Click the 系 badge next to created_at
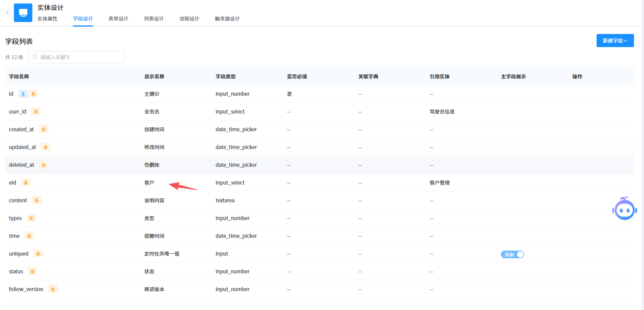The image size is (644, 310). point(44,129)
